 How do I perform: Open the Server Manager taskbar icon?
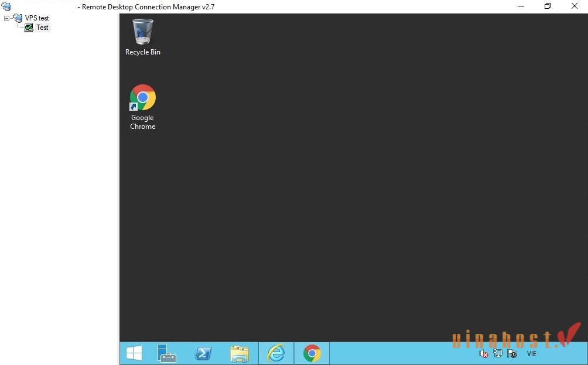(x=167, y=353)
